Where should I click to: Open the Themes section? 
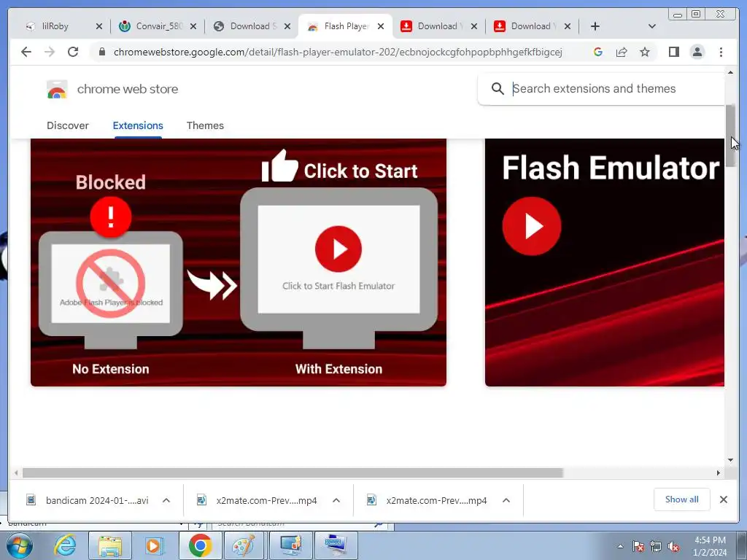(205, 125)
